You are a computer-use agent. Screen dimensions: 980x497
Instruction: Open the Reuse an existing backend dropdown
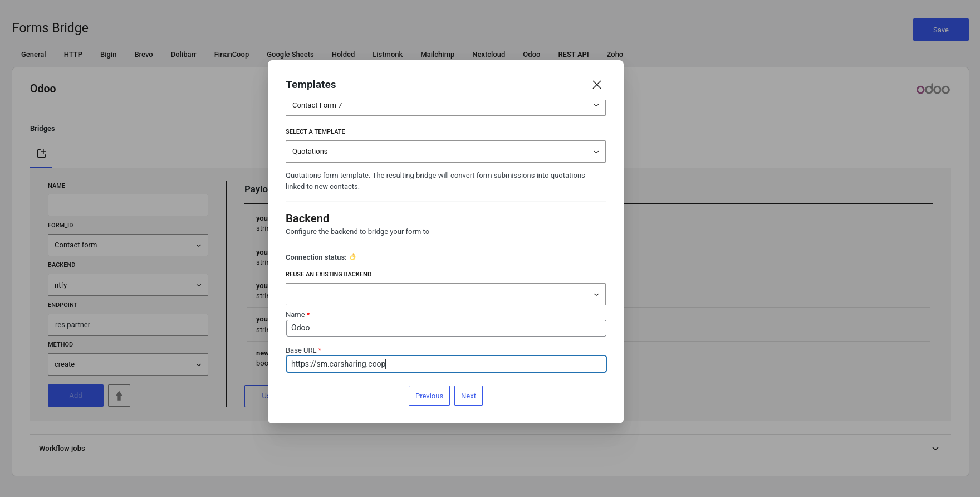click(445, 294)
